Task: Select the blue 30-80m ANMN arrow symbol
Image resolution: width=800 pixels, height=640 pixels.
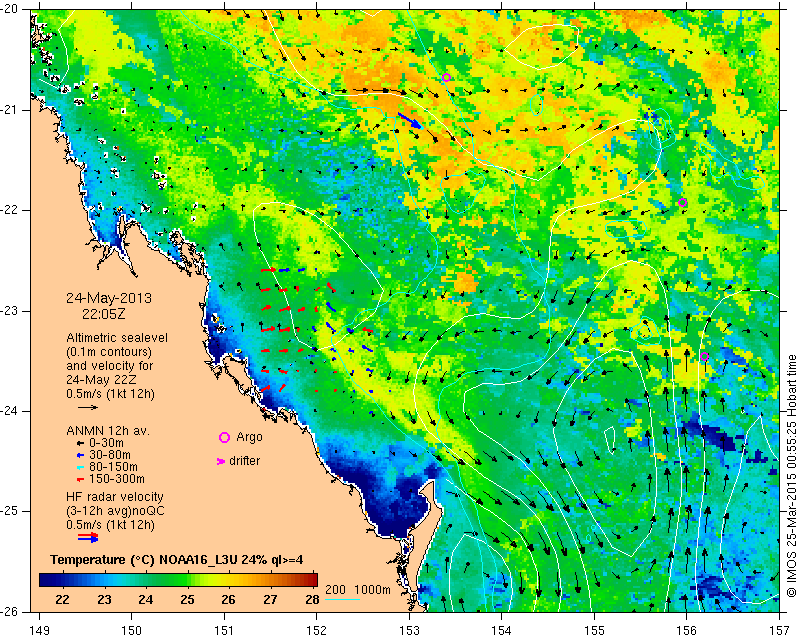Action: pos(80,455)
